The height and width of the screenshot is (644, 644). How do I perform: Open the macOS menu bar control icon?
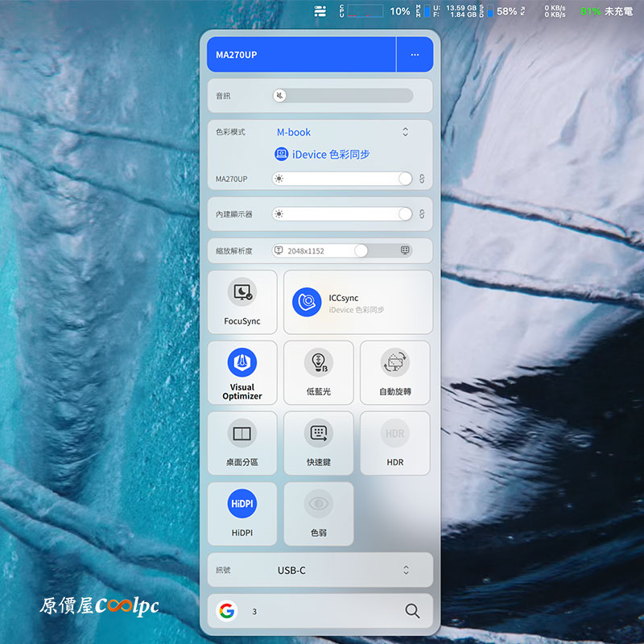(x=320, y=11)
